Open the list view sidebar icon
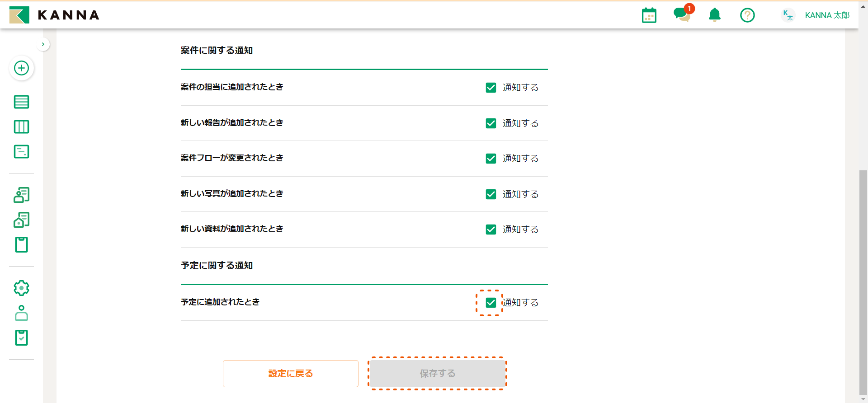Screen dimensions: 868x403 click(21, 102)
